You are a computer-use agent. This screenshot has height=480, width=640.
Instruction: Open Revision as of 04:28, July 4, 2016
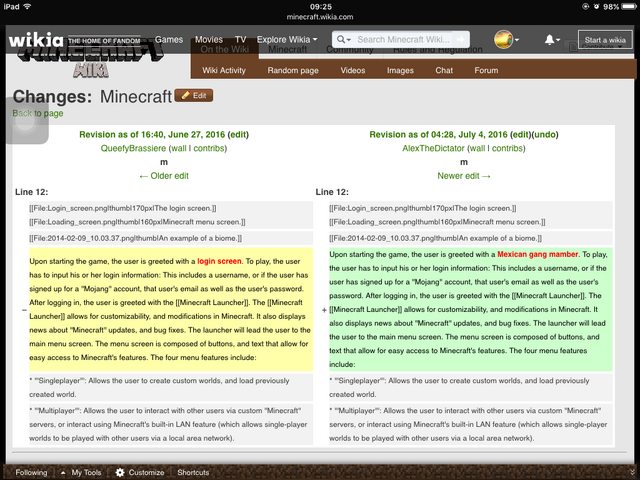point(438,134)
